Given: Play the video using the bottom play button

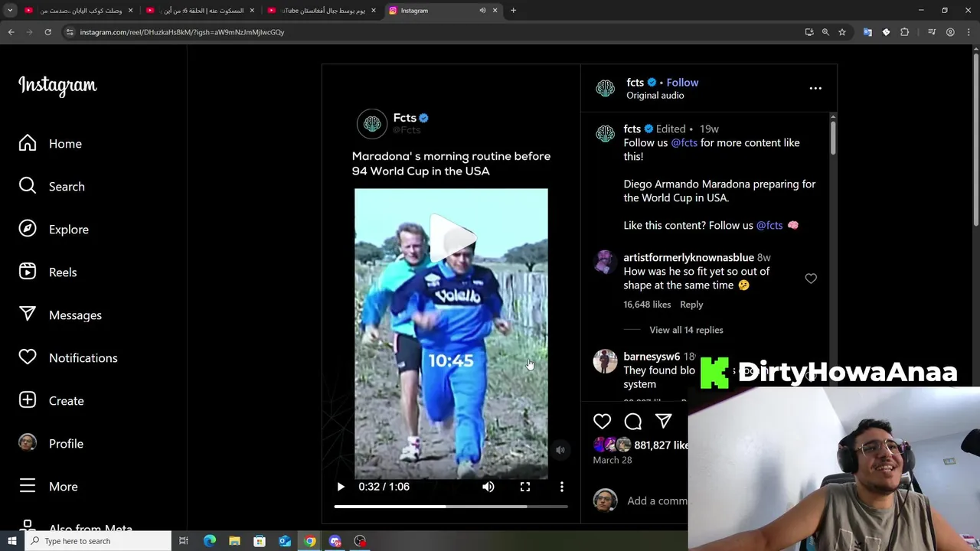Looking at the screenshot, I should click(341, 487).
